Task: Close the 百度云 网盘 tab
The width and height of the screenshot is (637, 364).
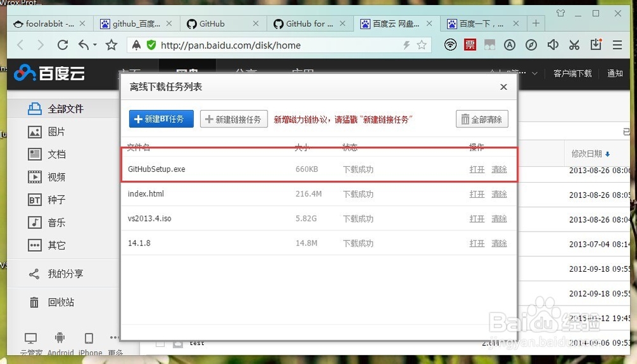Action: pyautogui.click(x=429, y=24)
